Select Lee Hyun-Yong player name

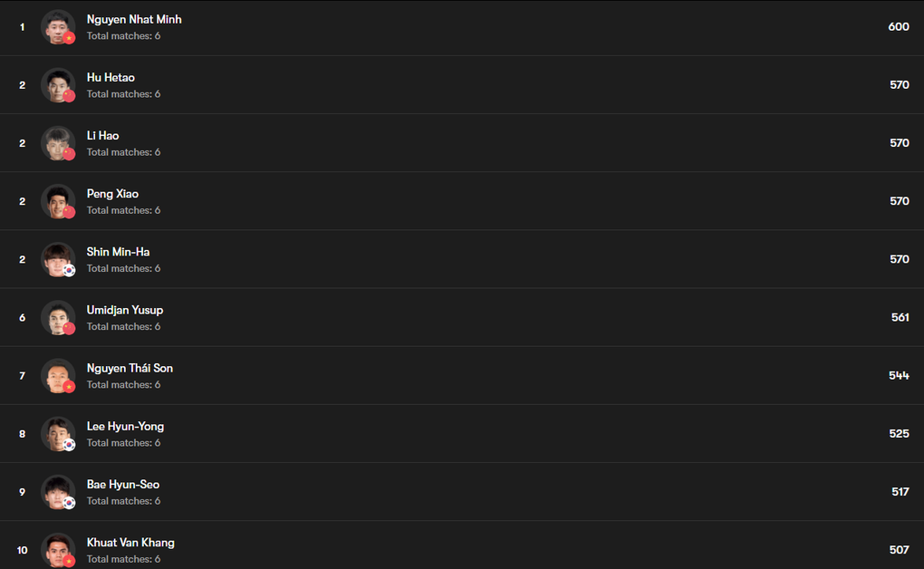(125, 426)
